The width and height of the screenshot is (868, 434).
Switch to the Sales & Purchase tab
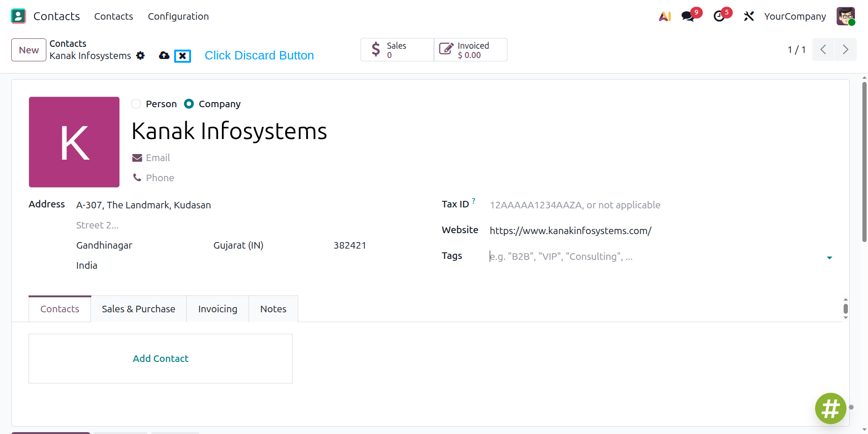[139, 309]
